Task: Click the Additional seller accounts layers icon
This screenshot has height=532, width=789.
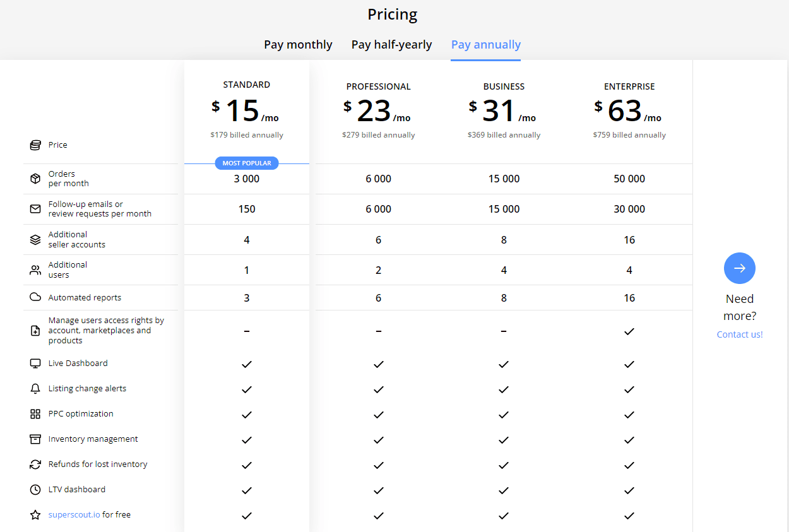Action: pyautogui.click(x=35, y=240)
